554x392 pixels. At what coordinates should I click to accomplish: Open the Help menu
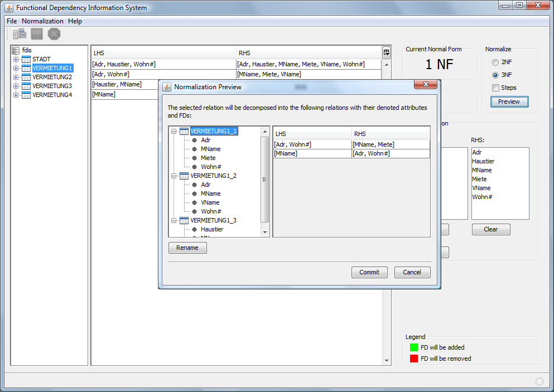click(x=75, y=21)
